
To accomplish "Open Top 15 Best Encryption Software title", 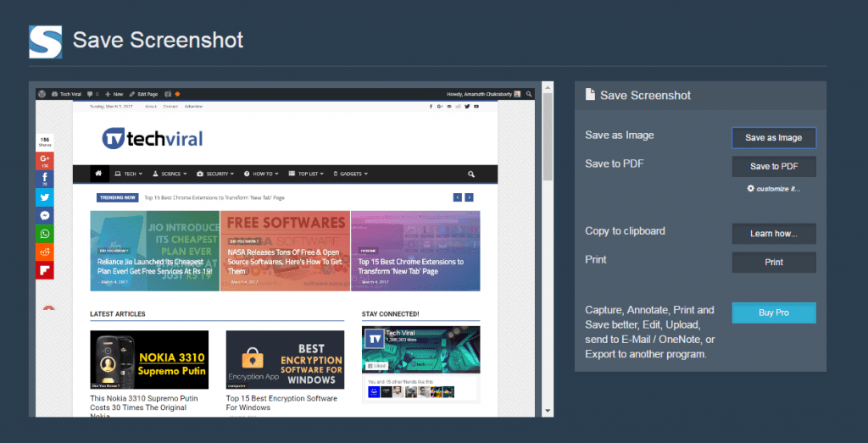I will [281, 402].
